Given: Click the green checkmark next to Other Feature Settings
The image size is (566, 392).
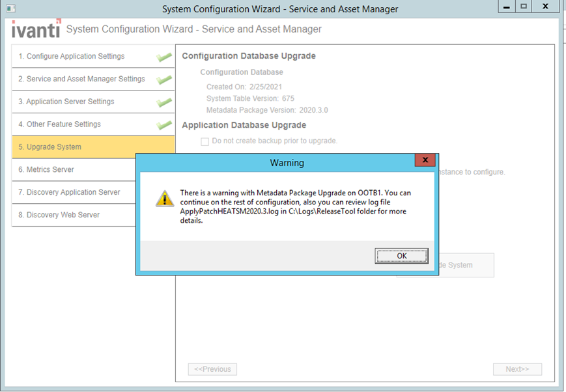Looking at the screenshot, I should (x=165, y=124).
